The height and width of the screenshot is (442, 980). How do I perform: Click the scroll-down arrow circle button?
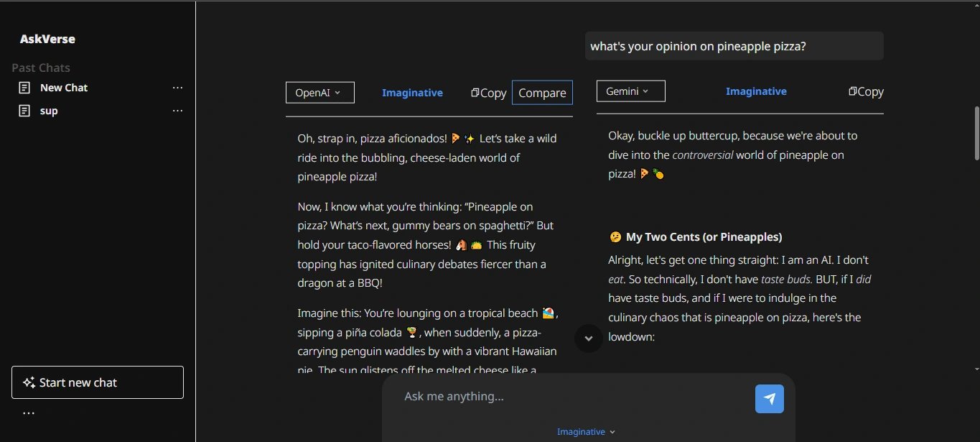[x=588, y=338]
